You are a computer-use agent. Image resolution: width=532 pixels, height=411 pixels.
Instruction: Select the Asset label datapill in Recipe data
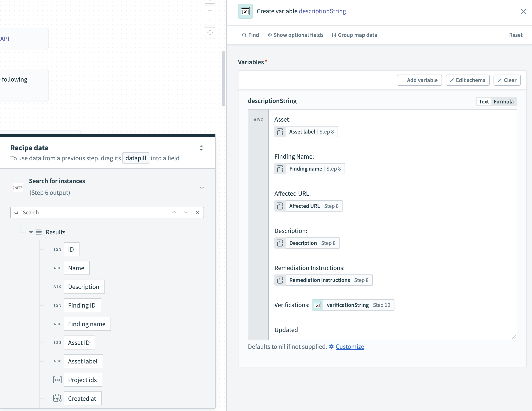coord(83,361)
